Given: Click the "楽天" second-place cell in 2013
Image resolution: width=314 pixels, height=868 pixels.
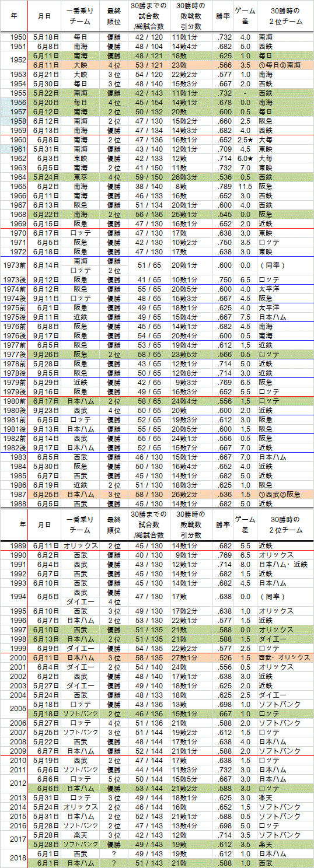Looking at the screenshot, I should (285, 797).
